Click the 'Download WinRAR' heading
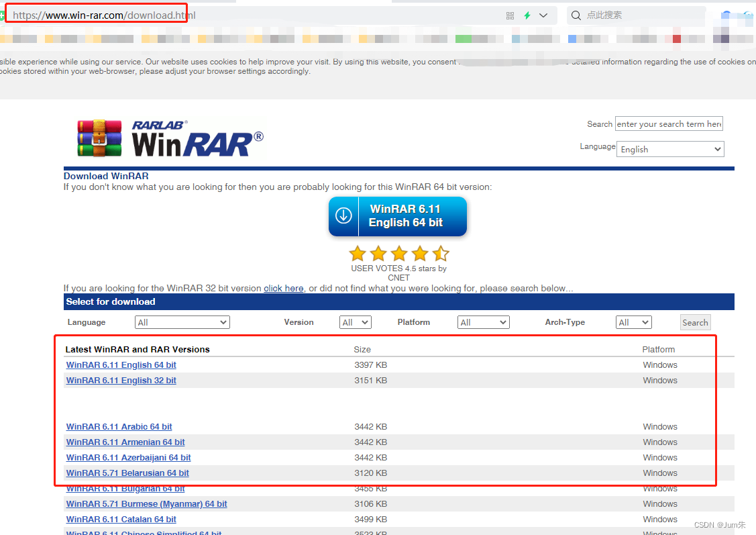Image resolution: width=756 pixels, height=535 pixels. click(x=106, y=176)
